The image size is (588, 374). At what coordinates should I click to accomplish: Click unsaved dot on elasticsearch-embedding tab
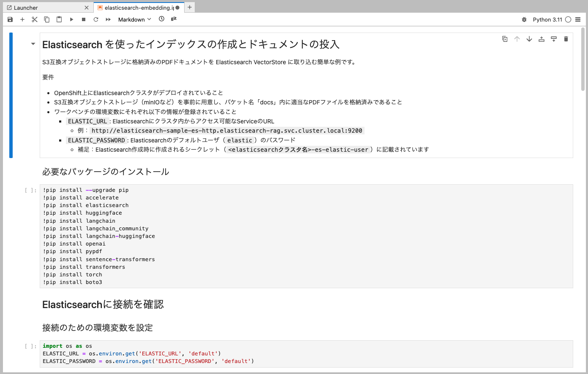click(x=177, y=8)
